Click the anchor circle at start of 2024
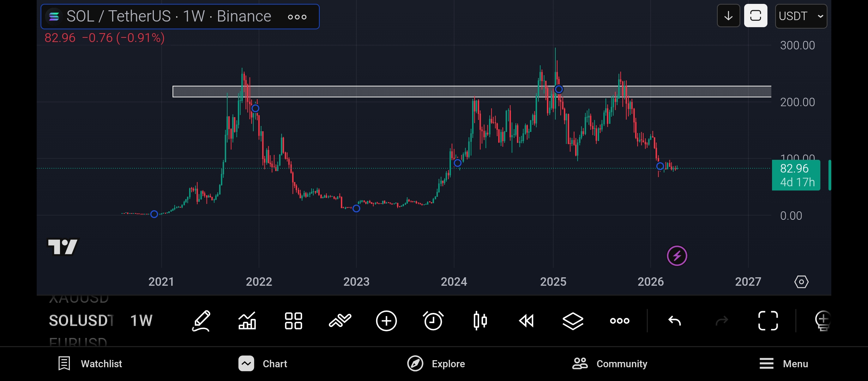Screen dimensions: 868x381 (x=458, y=163)
